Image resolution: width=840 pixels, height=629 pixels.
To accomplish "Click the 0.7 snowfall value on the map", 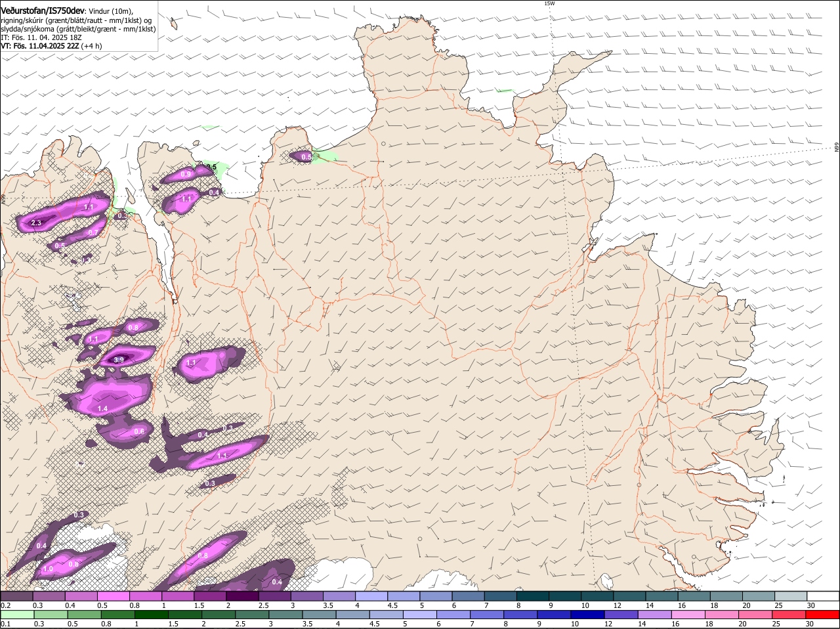I will (x=93, y=232).
